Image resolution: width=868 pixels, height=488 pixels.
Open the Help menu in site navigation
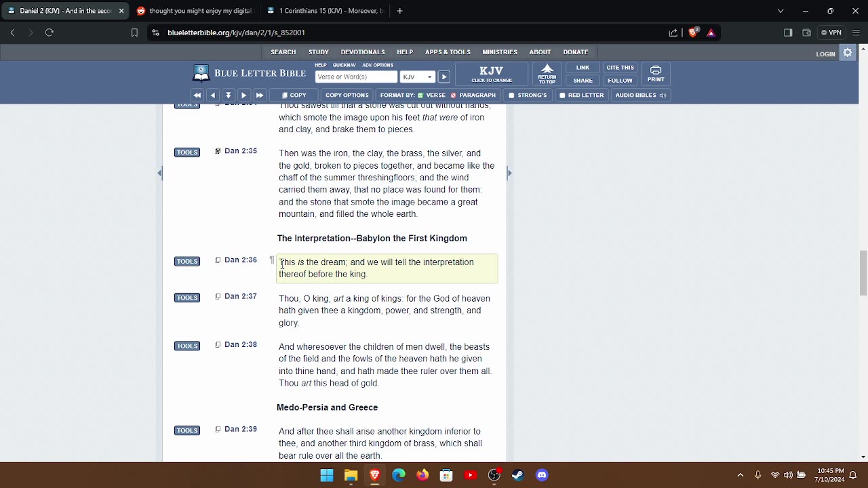[405, 52]
